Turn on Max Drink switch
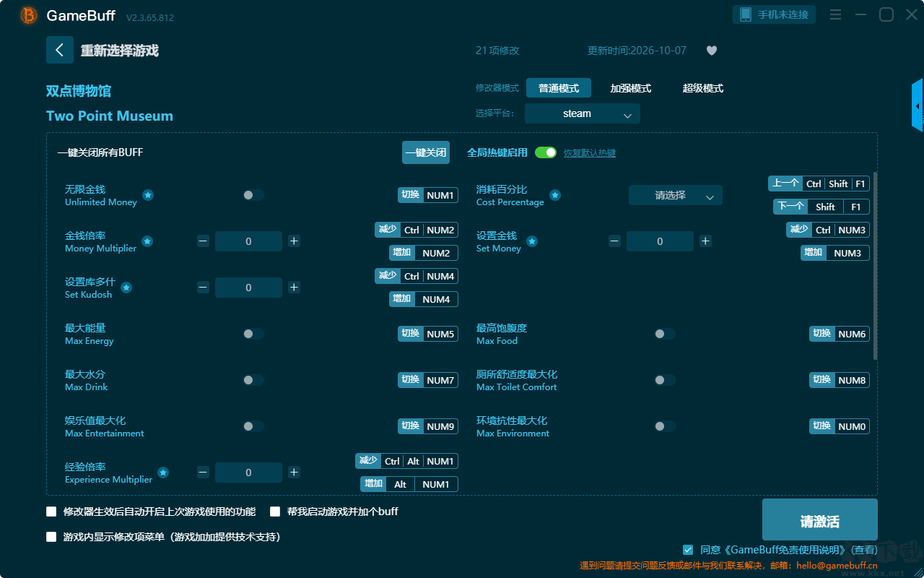 click(x=253, y=380)
